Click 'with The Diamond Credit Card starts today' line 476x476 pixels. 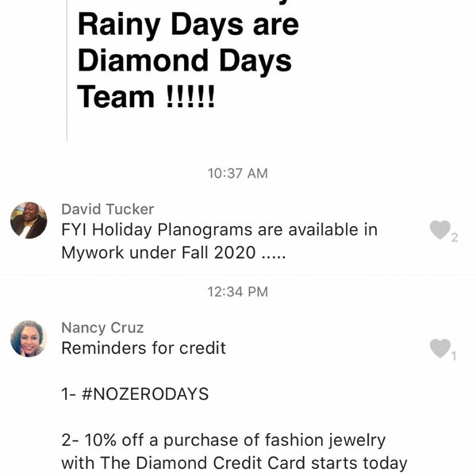(234, 463)
